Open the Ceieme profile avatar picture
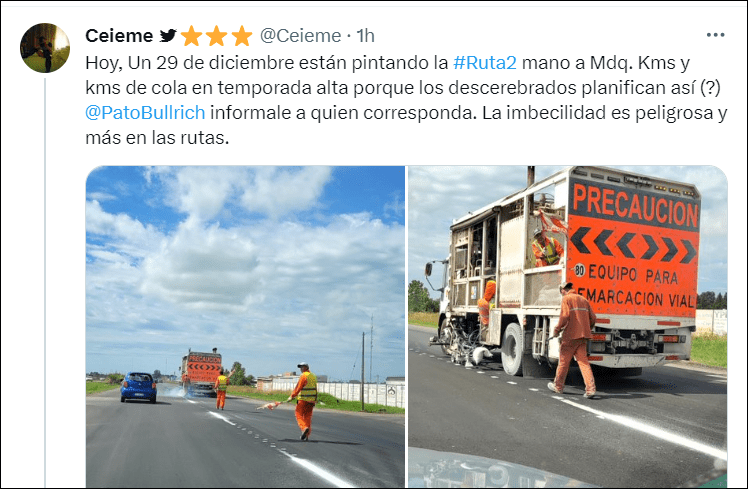 [x=45, y=48]
